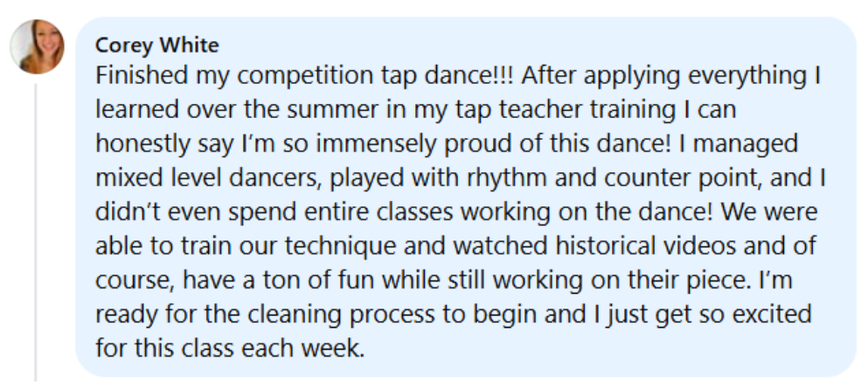Click the closing words "for this class each week."
The width and height of the screenshot is (868, 382).
pos(228,347)
